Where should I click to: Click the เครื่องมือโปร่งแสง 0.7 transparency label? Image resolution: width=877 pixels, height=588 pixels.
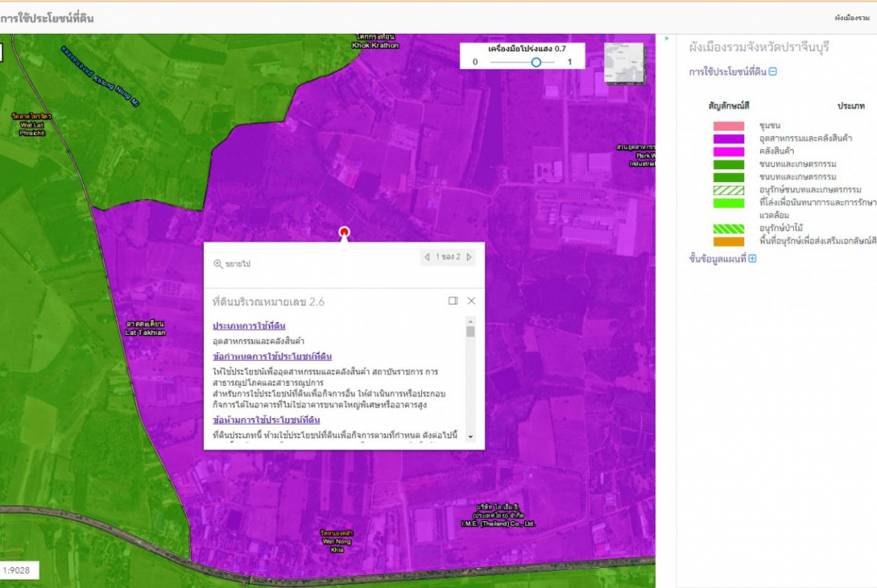coord(527,49)
